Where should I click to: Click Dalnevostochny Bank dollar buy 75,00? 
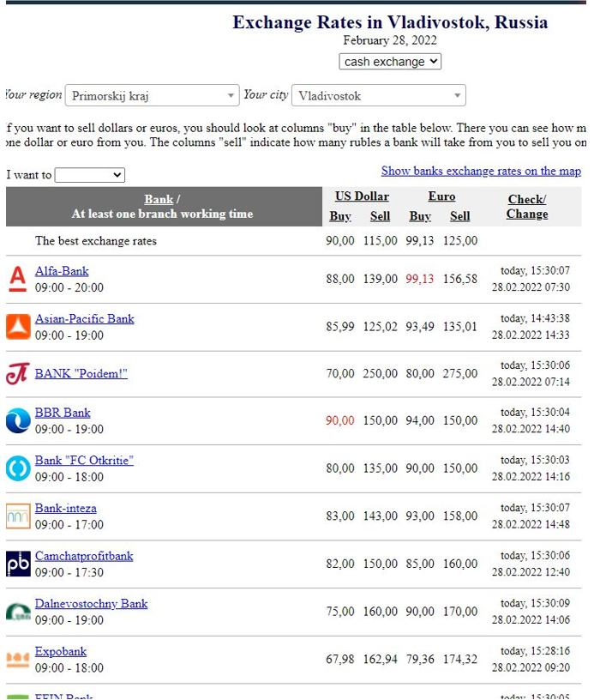(x=339, y=612)
